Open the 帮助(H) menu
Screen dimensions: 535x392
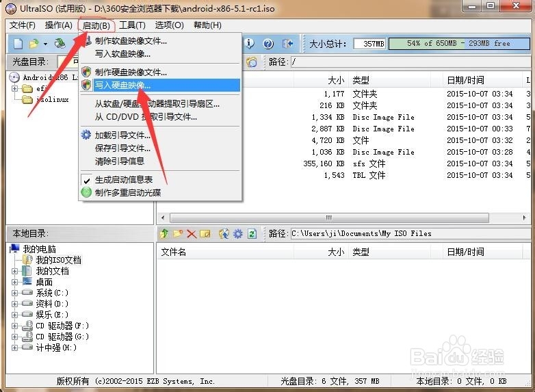tap(207, 25)
